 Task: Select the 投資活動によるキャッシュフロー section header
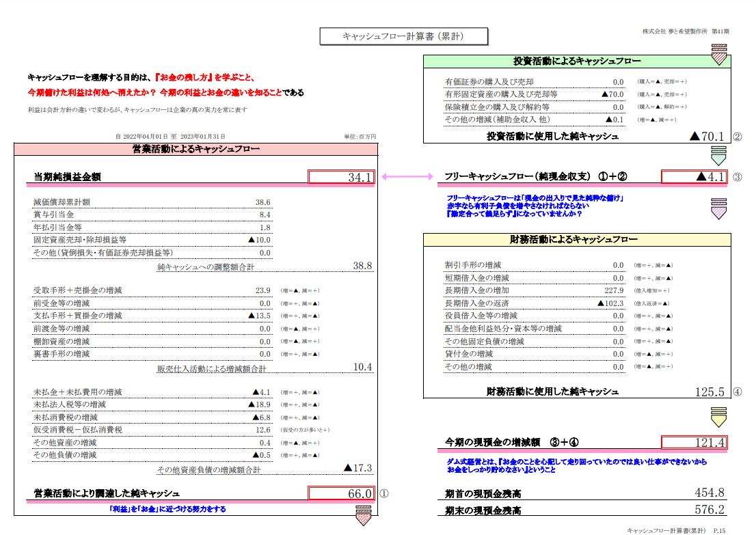(577, 61)
